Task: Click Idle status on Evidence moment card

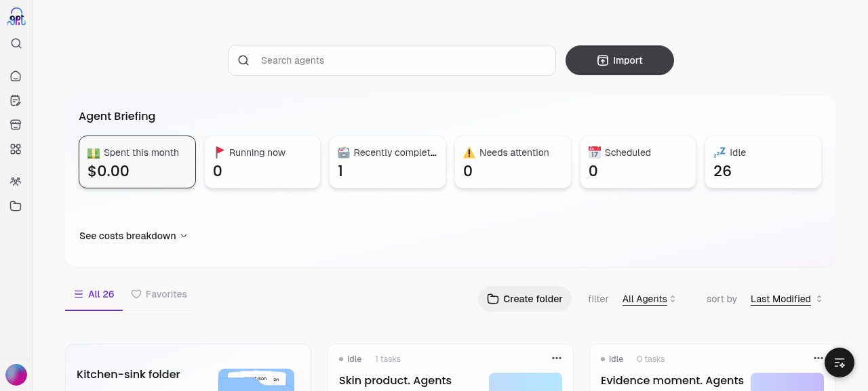Action: pyautogui.click(x=612, y=359)
